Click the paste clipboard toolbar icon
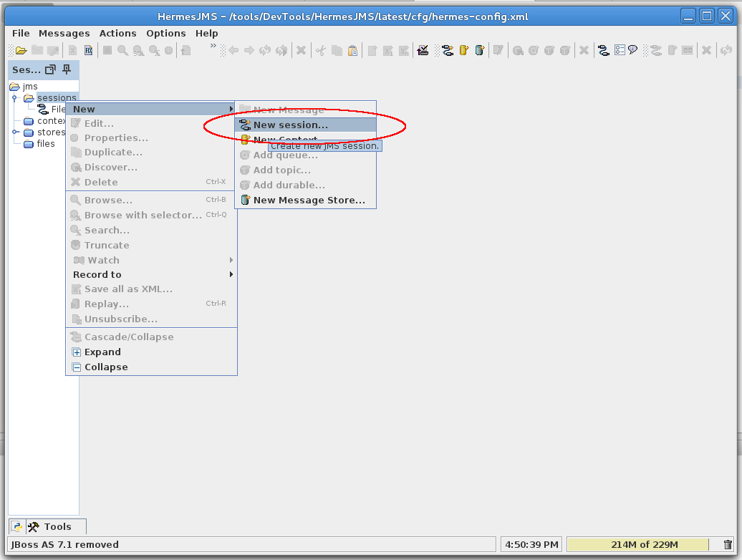Screen dimensions: 742x560 pos(352,50)
